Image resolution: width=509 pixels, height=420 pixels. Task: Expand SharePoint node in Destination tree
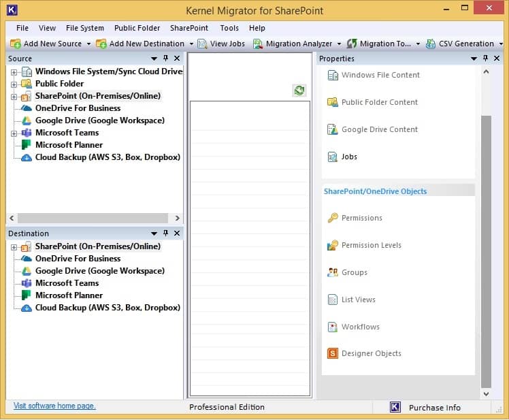click(x=14, y=247)
